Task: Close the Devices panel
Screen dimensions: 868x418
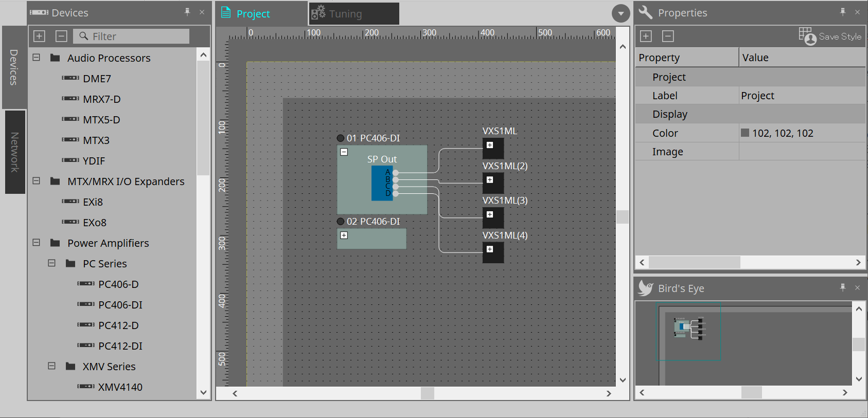Action: click(x=202, y=12)
